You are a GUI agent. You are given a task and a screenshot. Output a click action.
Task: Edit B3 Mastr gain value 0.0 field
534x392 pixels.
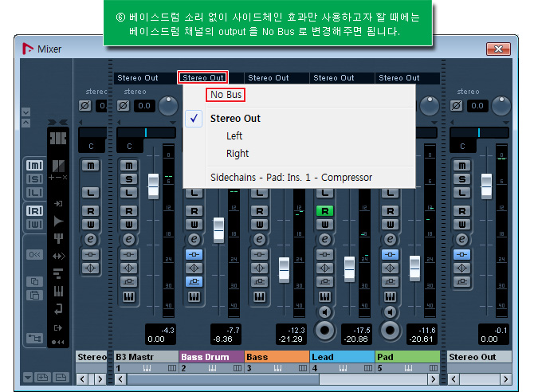coord(144,106)
